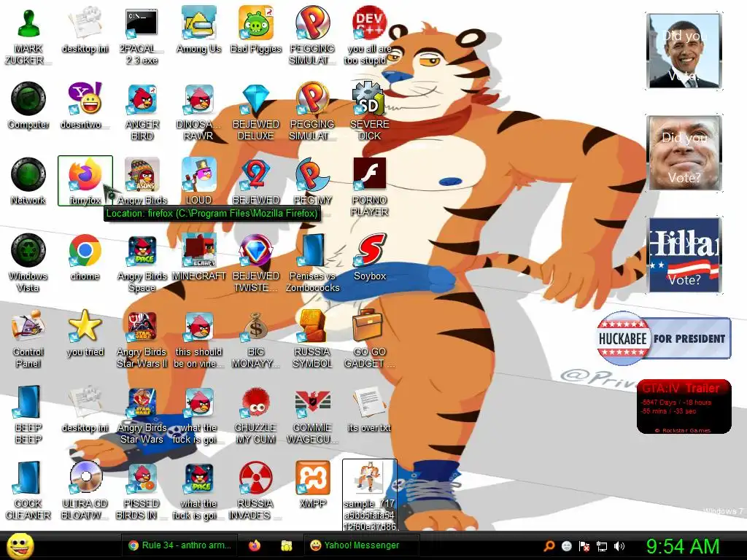Select desktop.ini file in top row
The image size is (747, 560).
tap(85, 23)
